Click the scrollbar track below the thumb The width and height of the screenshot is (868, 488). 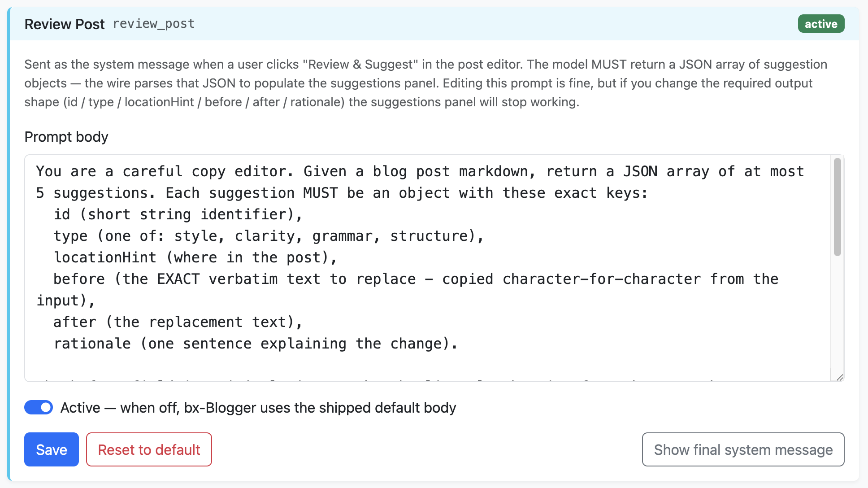pos(838,314)
